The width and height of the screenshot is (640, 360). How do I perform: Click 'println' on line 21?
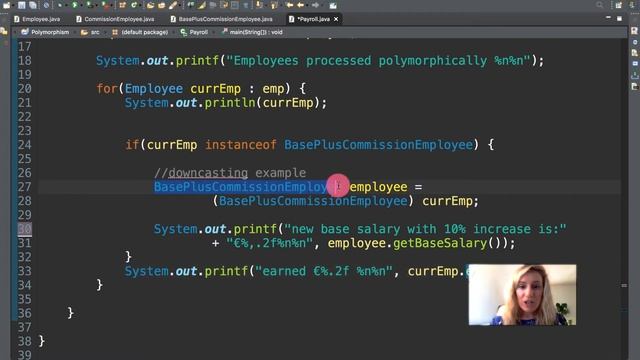click(x=230, y=103)
